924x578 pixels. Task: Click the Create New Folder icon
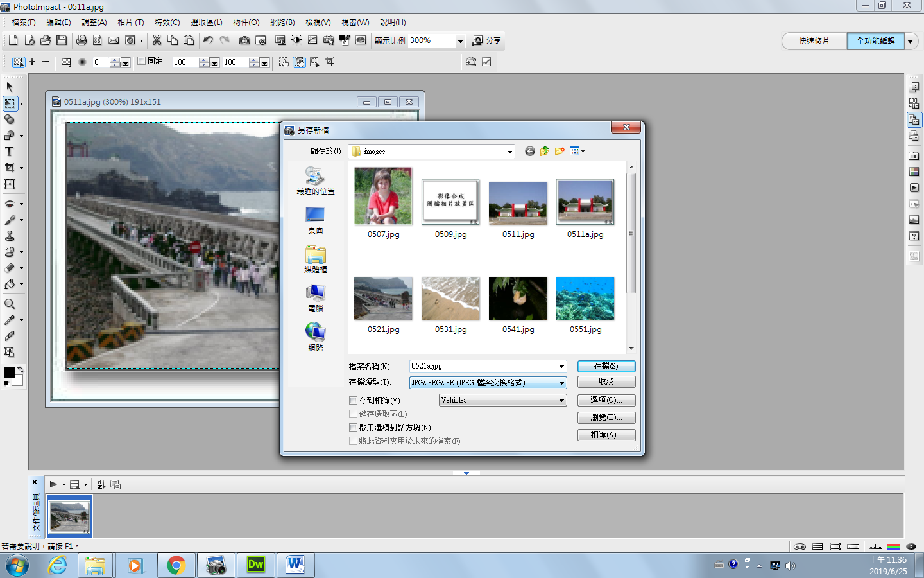[560, 152]
